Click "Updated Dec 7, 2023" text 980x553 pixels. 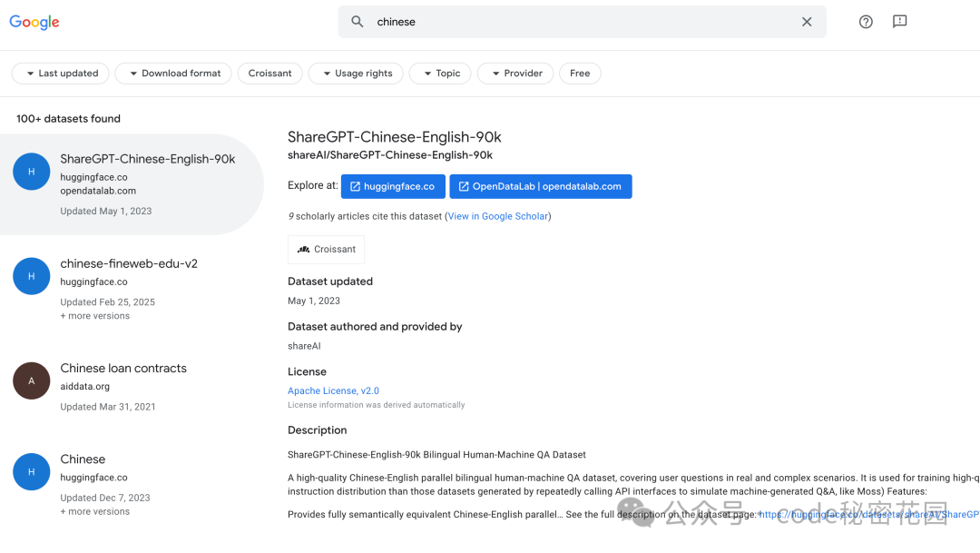click(x=105, y=498)
